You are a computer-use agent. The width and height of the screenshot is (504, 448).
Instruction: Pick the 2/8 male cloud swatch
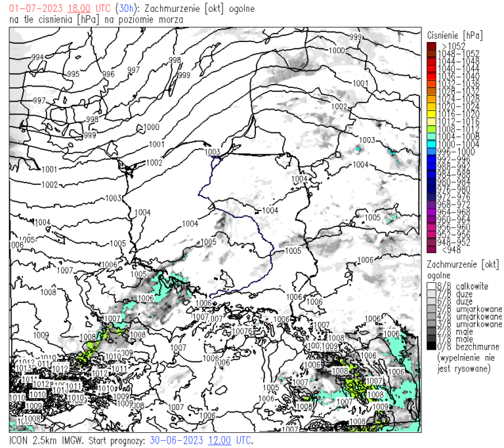431,331
